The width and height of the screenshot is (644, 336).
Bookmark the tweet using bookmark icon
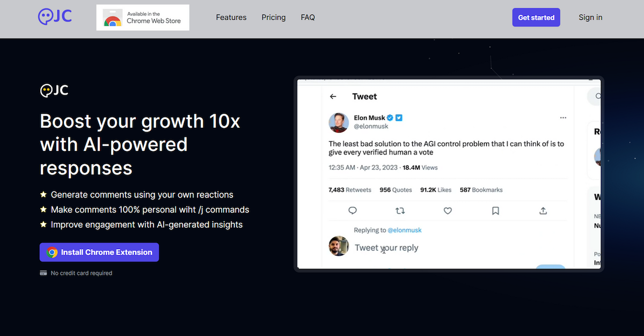[x=495, y=210]
